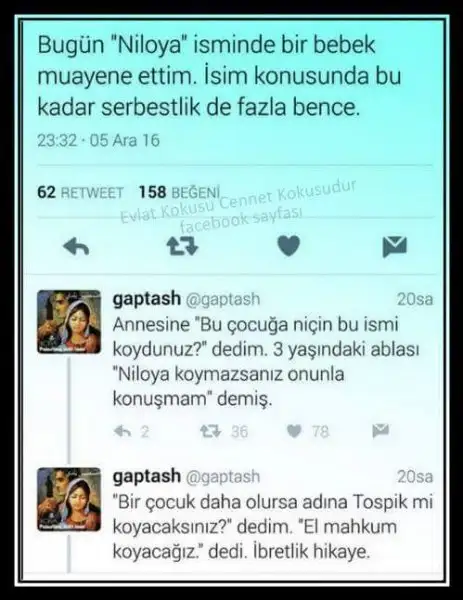463x600 pixels.
Task: Open the 158 BEĞENİ likes list
Action: coord(179,192)
